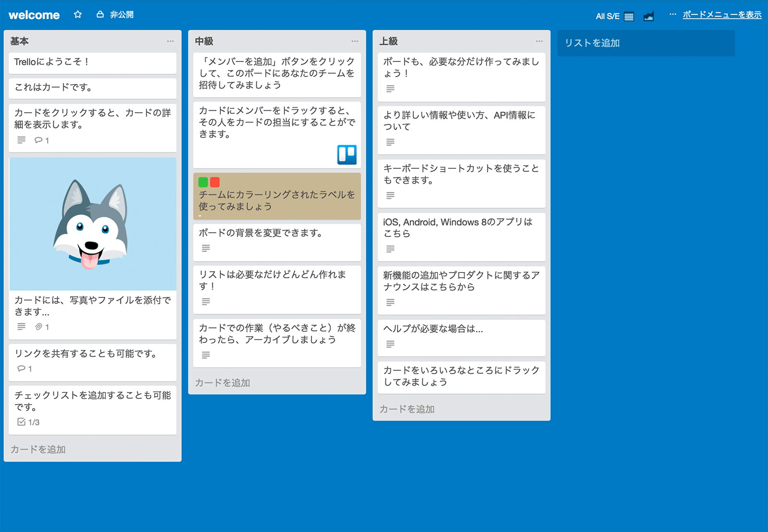Open the 新機能の追加やプロダクト card
The image size is (768, 532).
[461, 290]
